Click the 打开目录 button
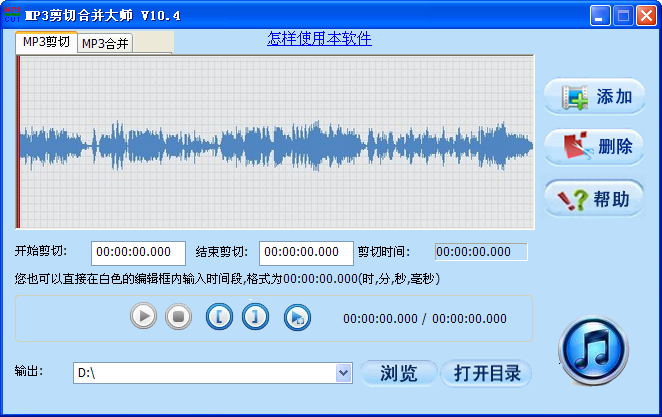This screenshot has height=417, width=662. (x=487, y=373)
